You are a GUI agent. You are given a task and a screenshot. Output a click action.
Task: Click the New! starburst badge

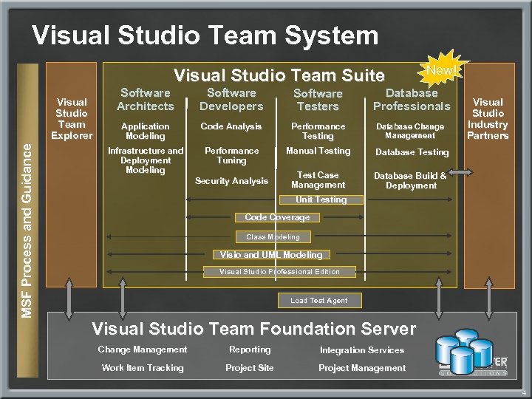coord(442,71)
